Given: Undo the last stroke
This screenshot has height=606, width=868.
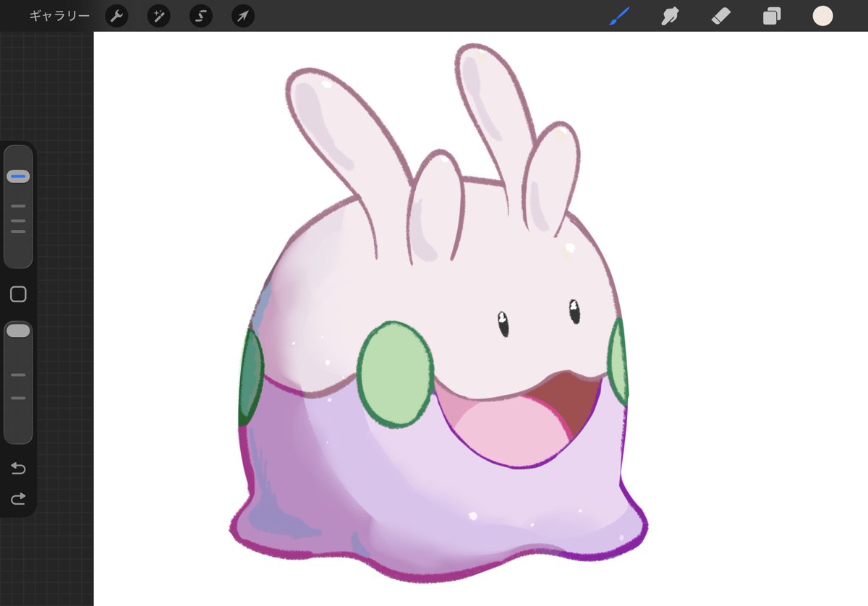Looking at the screenshot, I should click(x=18, y=469).
